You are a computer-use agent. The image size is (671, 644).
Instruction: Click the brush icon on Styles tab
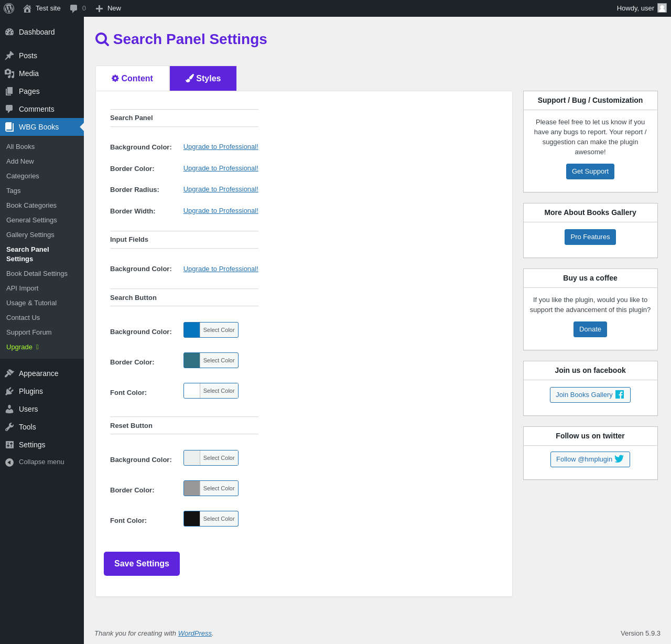pyautogui.click(x=190, y=78)
